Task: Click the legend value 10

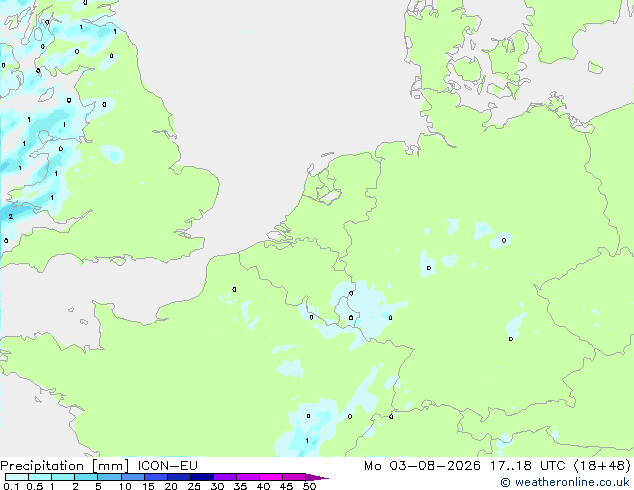Action: tap(125, 486)
